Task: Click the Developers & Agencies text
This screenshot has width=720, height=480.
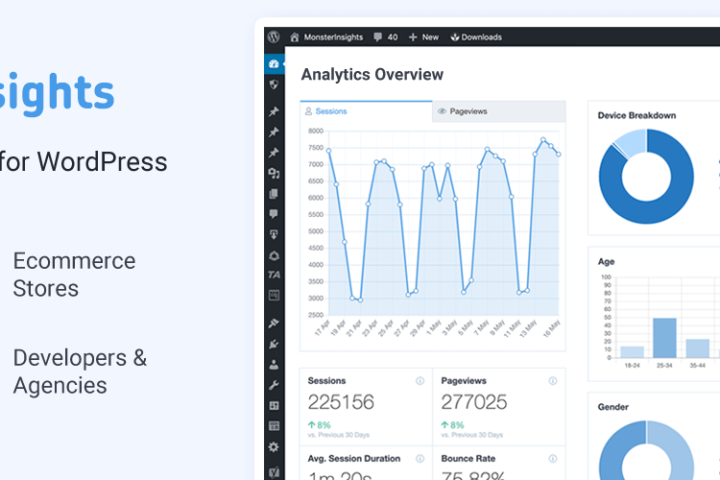Action: (x=80, y=372)
